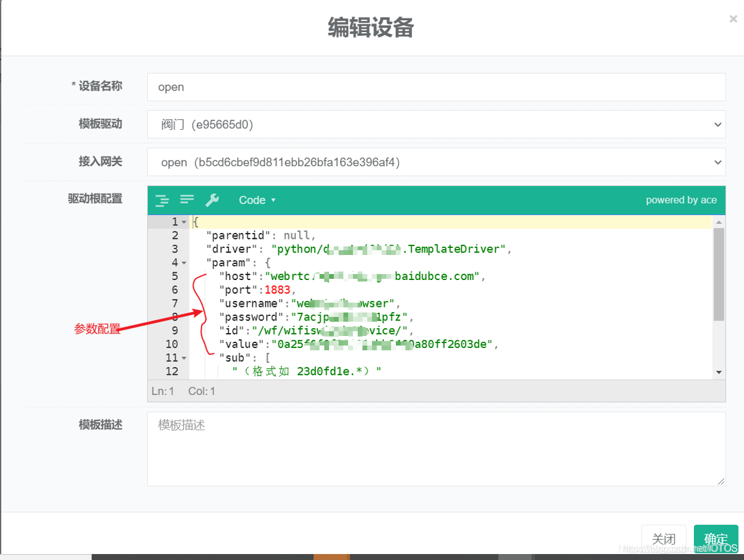Collapse the "sub" array fold arrow
Viewport: 744px width, 560px height.
(x=184, y=358)
